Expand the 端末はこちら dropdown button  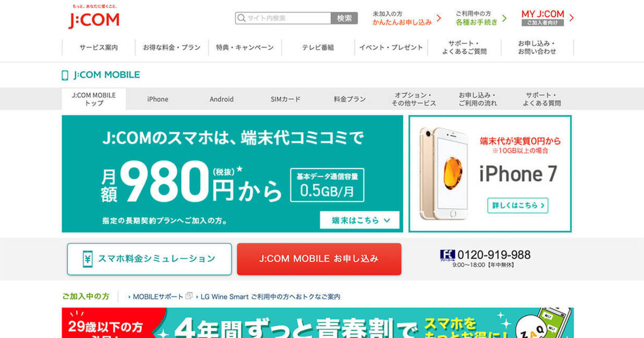pyautogui.click(x=360, y=220)
